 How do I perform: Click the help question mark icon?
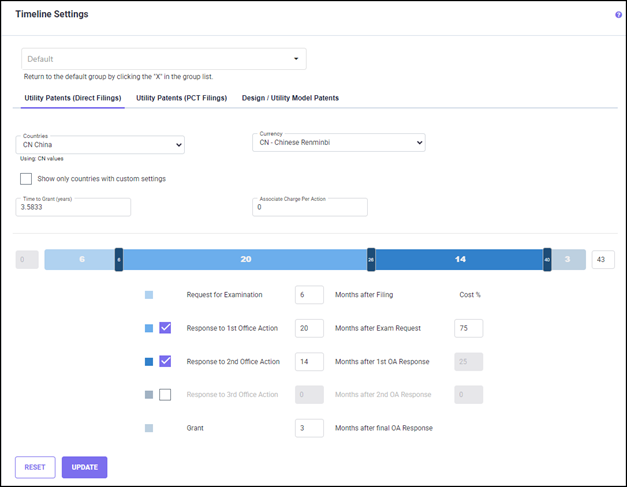[618, 15]
